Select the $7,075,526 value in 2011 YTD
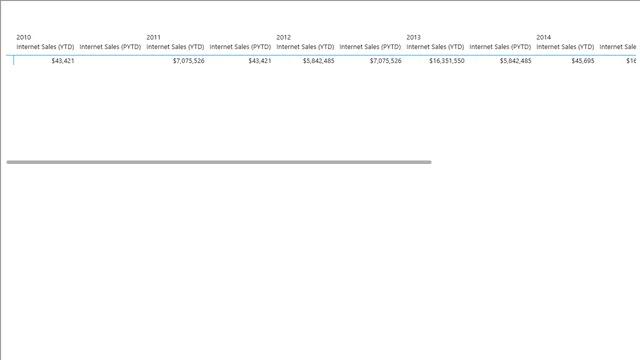Viewport: 640px width, 360px height. (189, 61)
